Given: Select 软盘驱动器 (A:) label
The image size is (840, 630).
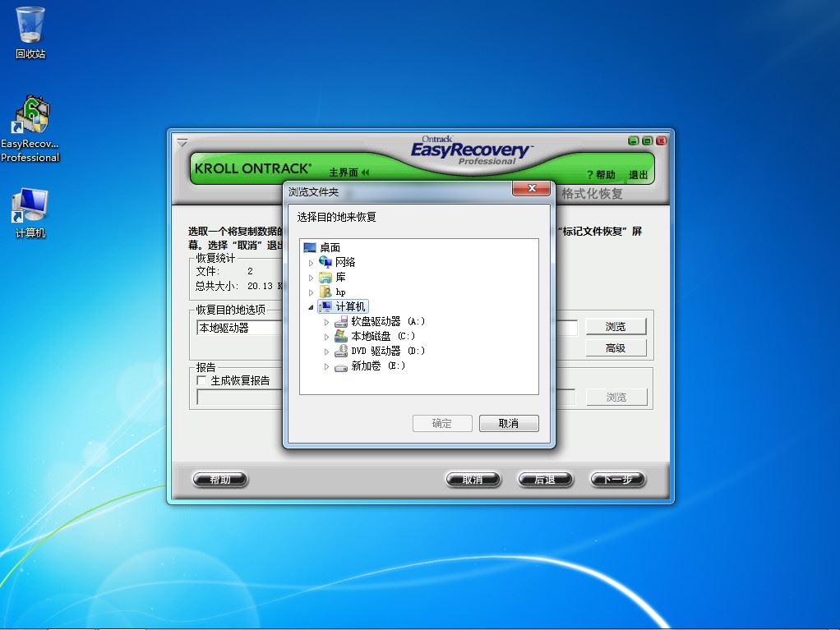Looking at the screenshot, I should pyautogui.click(x=389, y=321).
